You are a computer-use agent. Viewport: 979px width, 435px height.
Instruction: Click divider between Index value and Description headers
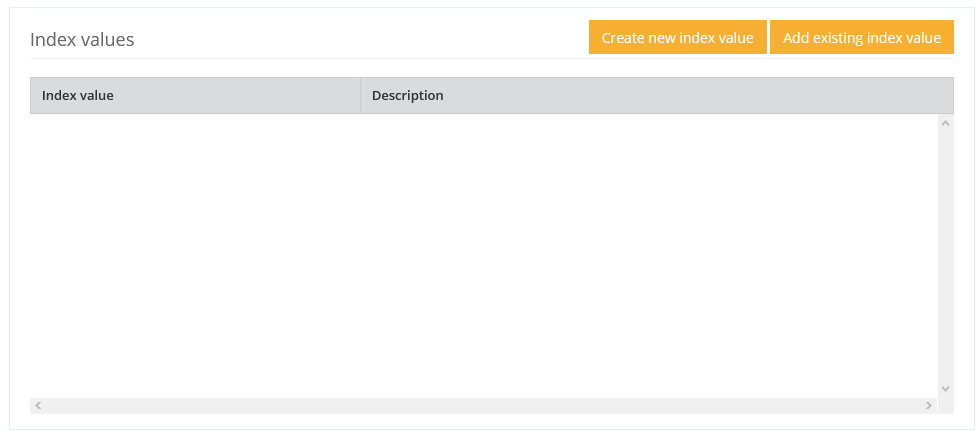pos(360,96)
